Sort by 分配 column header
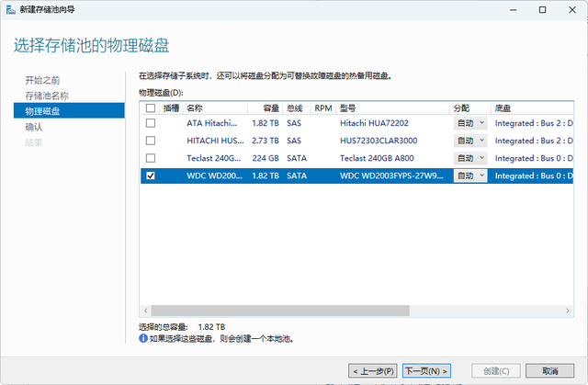The height and width of the screenshot is (385, 588). (x=470, y=108)
